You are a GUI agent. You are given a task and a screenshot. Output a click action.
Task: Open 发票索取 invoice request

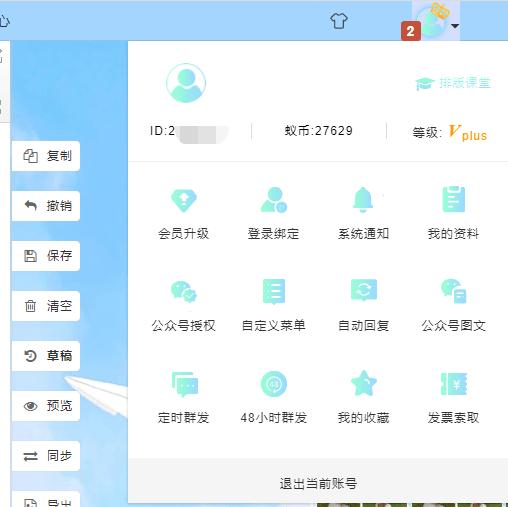click(453, 398)
